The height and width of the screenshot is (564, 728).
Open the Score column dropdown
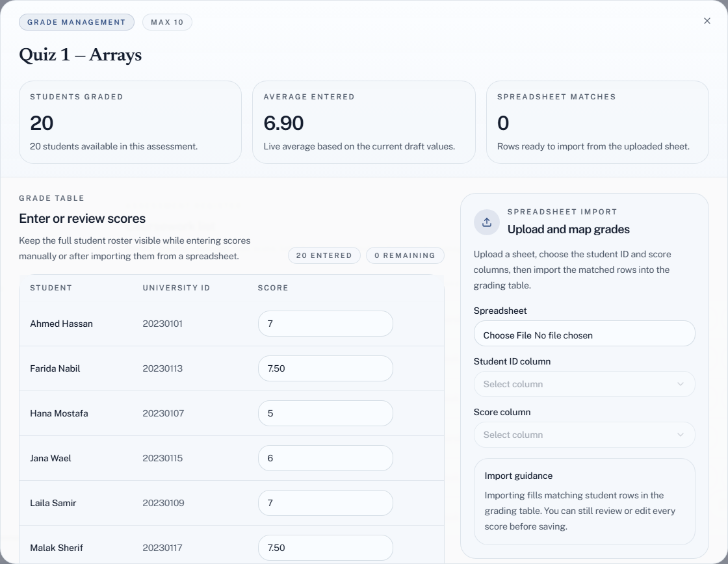(584, 435)
